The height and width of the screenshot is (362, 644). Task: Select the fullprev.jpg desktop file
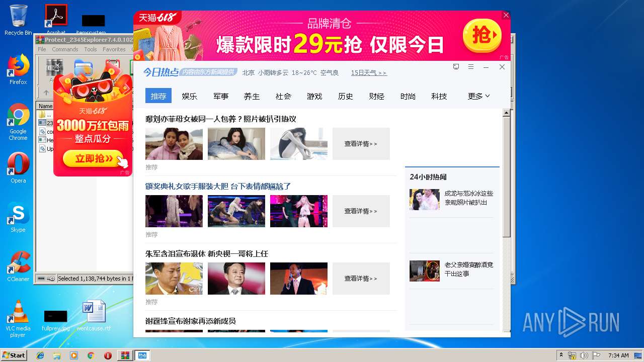click(x=56, y=320)
